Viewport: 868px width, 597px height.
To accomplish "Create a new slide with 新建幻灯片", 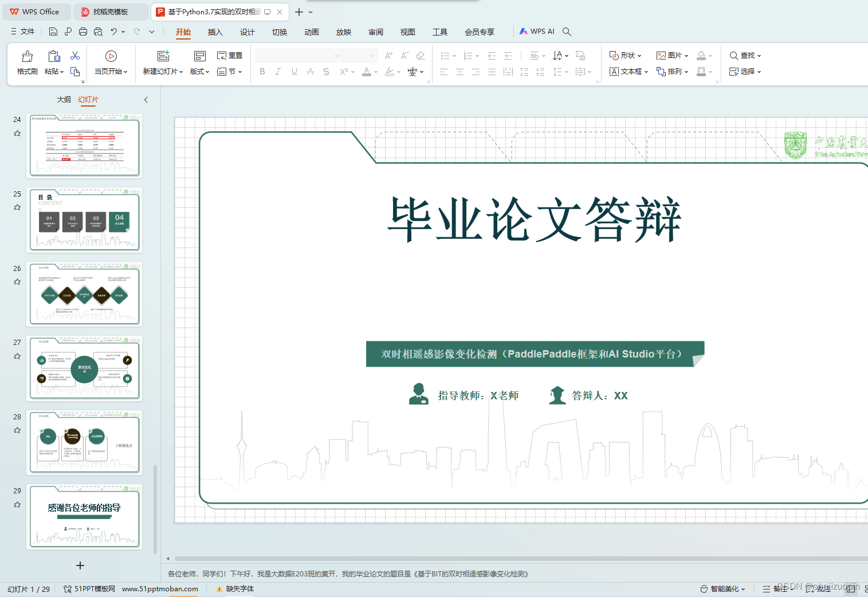I will [162, 63].
